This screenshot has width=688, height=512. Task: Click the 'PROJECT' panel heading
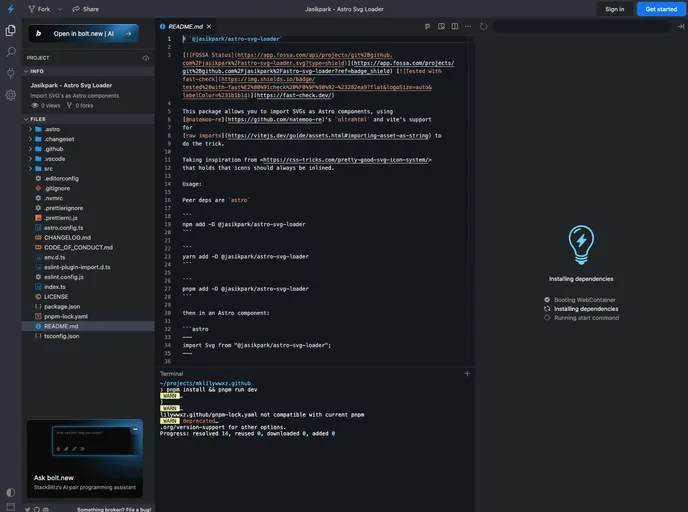(x=38, y=58)
